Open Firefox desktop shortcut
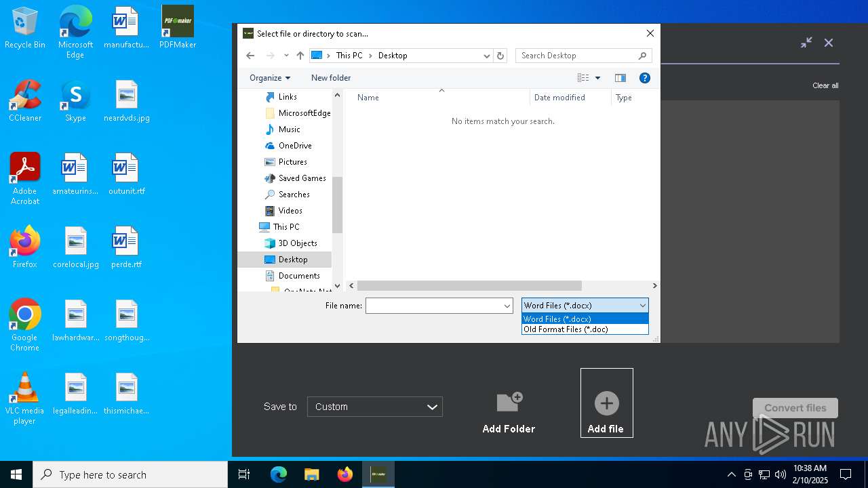 [25, 248]
